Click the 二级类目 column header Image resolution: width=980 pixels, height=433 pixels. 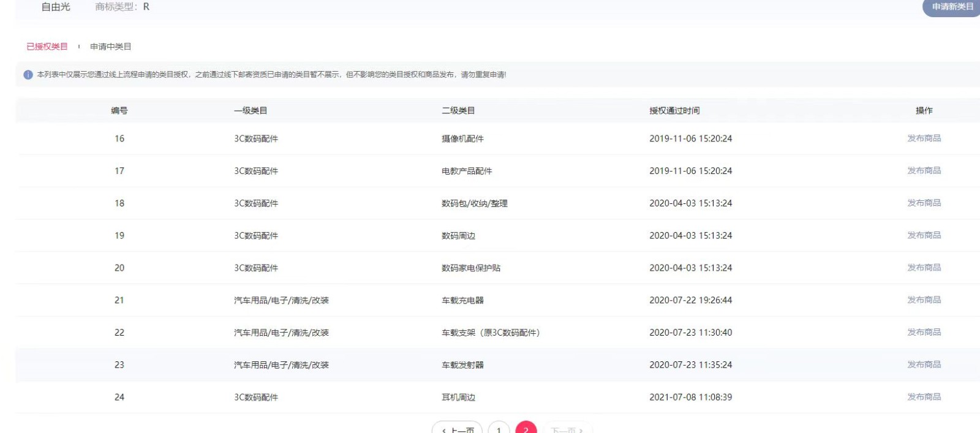pos(458,111)
